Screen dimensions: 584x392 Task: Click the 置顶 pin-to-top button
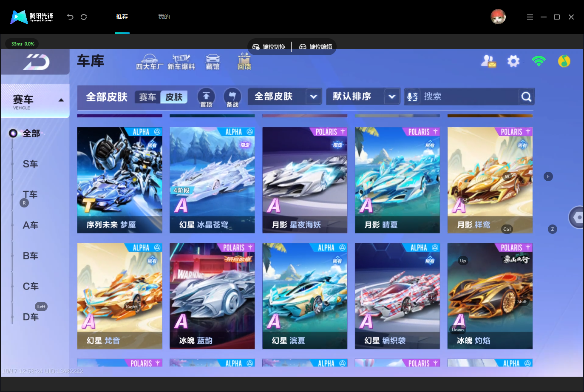pyautogui.click(x=206, y=97)
